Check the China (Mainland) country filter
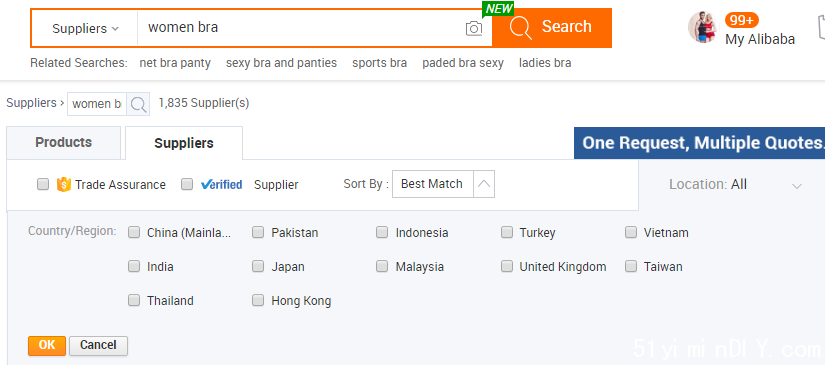This screenshot has height=365, width=825. tap(134, 232)
